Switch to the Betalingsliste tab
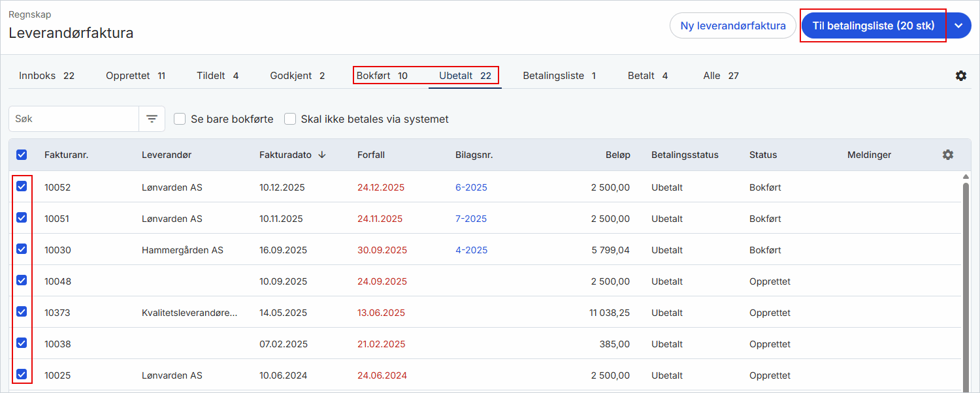Image resolution: width=980 pixels, height=393 pixels. 559,76
